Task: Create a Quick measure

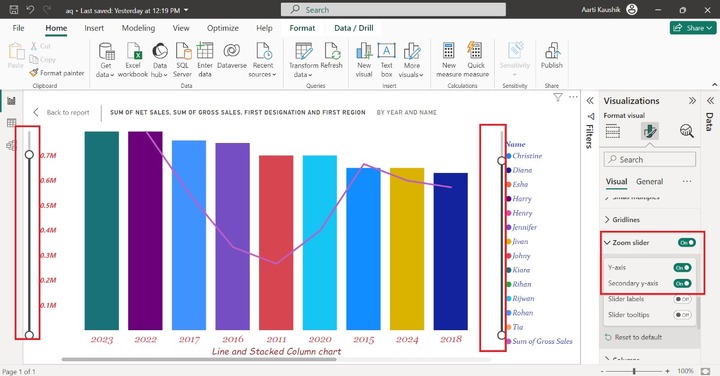Action: 476,60
